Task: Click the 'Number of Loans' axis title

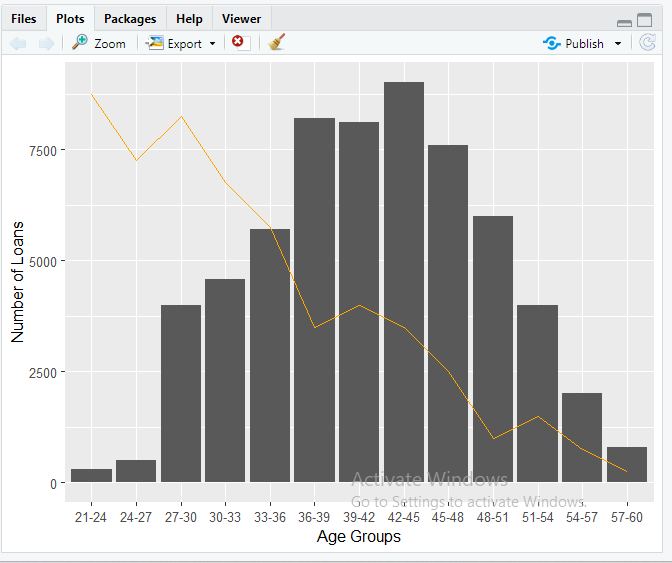Action: point(17,282)
